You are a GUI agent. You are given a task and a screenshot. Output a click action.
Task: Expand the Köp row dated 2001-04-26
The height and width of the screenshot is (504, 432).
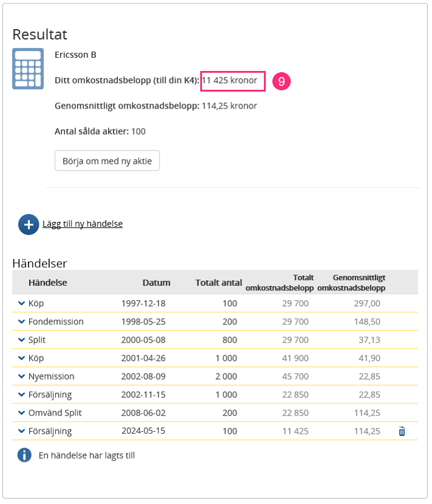coord(22,358)
